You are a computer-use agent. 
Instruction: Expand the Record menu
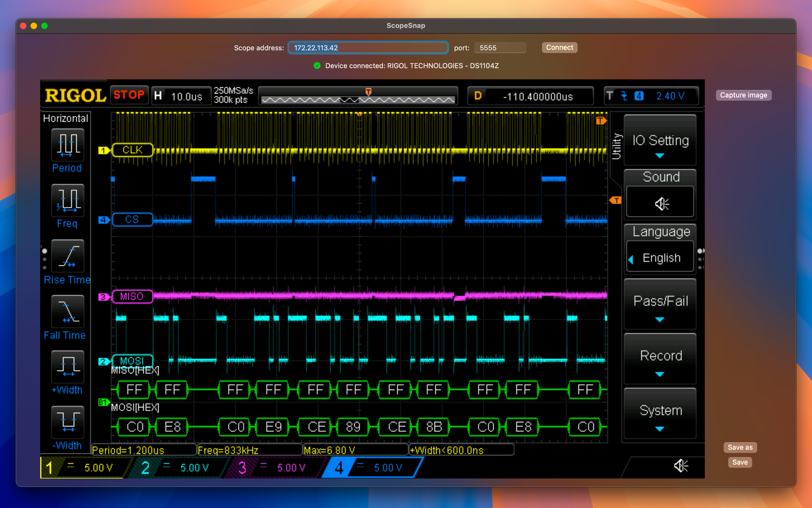pos(660,359)
